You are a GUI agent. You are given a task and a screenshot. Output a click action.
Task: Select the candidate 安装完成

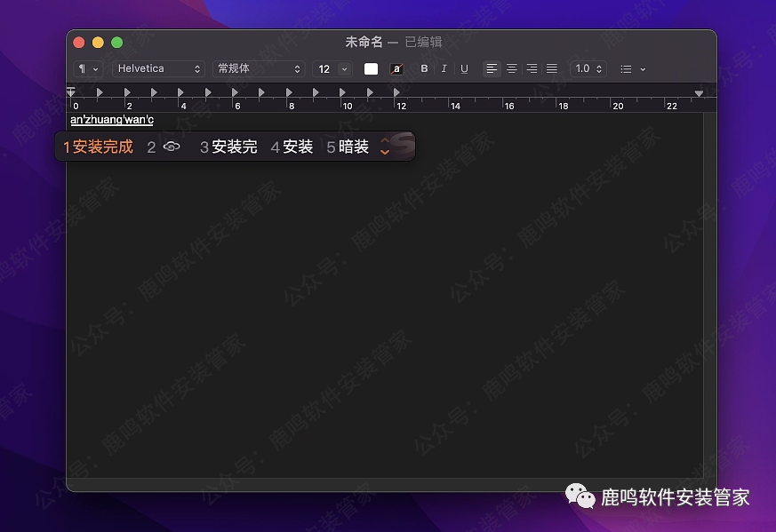(100, 146)
